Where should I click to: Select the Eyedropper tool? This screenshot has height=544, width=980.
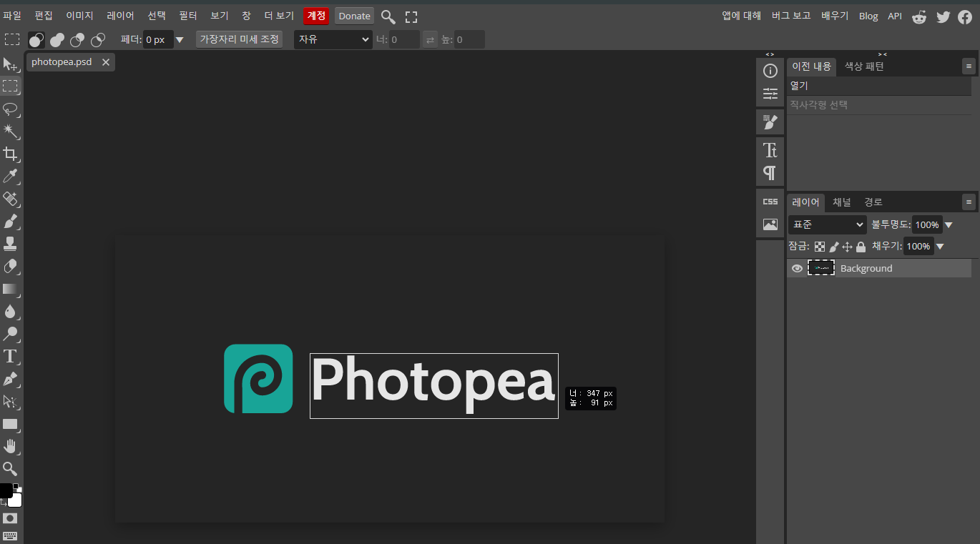pyautogui.click(x=11, y=176)
